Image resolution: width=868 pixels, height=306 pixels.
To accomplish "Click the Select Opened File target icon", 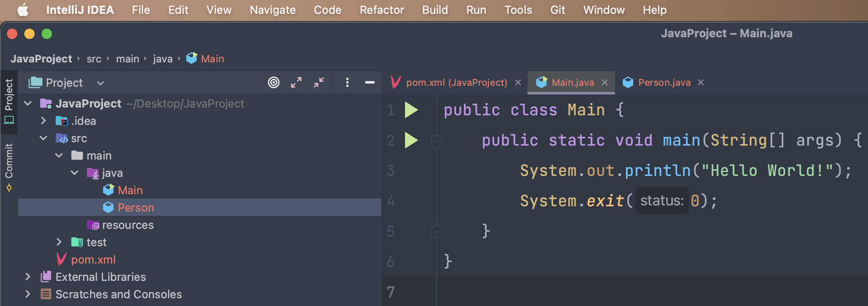I will (x=274, y=82).
